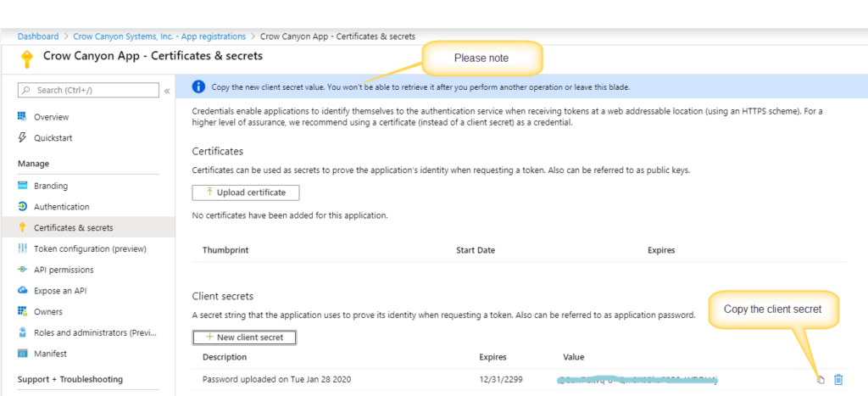Click the Manage section label
The image size is (868, 396).
coord(33,164)
